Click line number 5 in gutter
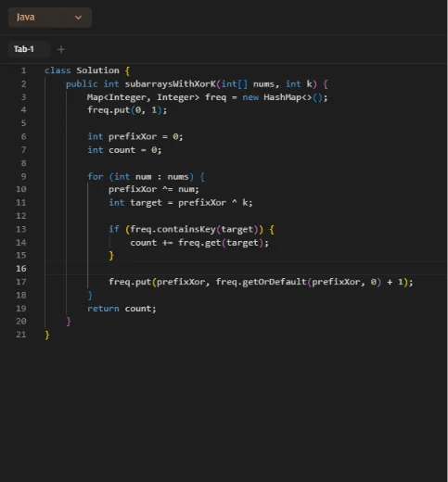The width and height of the screenshot is (448, 482). [x=23, y=123]
